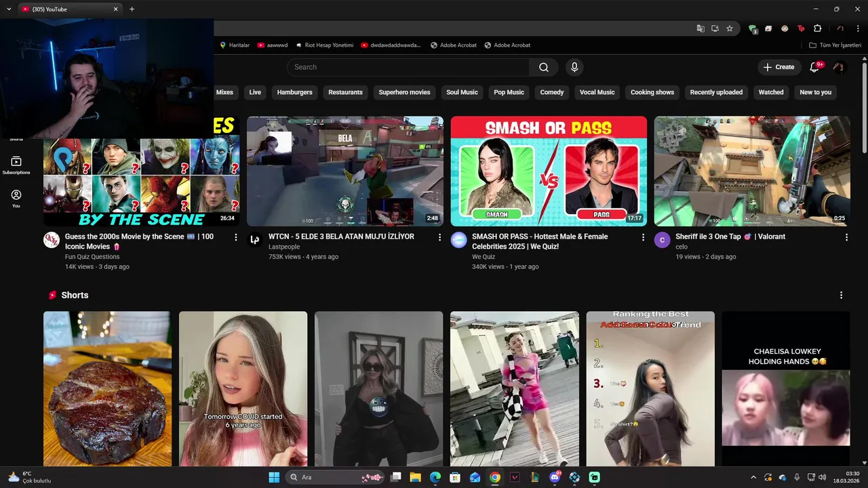
Task: Click the YouTube search magnifier button
Action: coord(544,67)
